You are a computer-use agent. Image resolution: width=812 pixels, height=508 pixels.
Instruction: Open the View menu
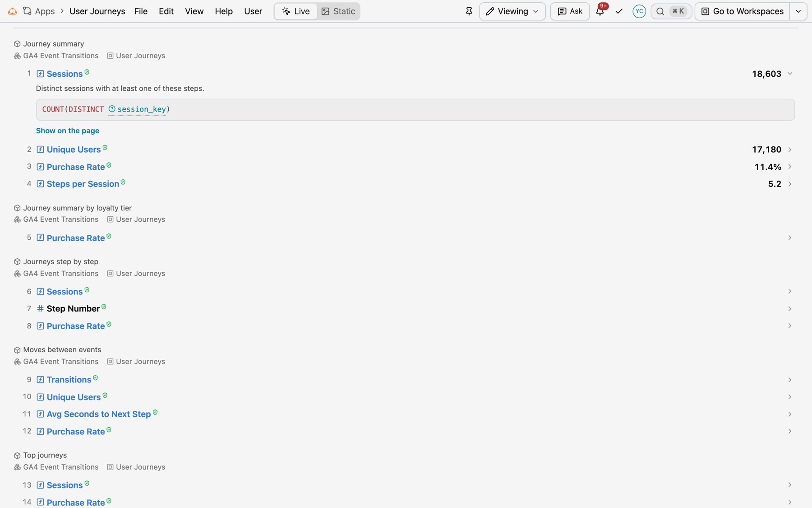[194, 11]
